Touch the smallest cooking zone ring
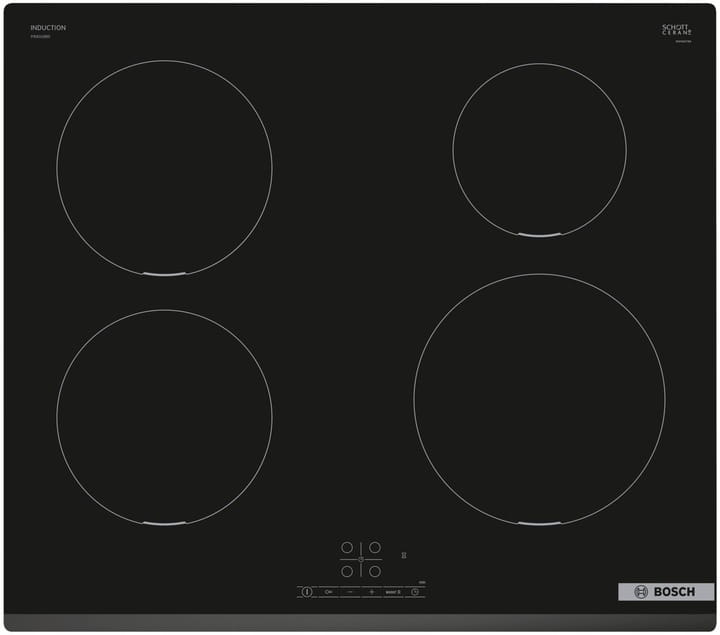The width and height of the screenshot is (720, 635). [x=540, y=150]
